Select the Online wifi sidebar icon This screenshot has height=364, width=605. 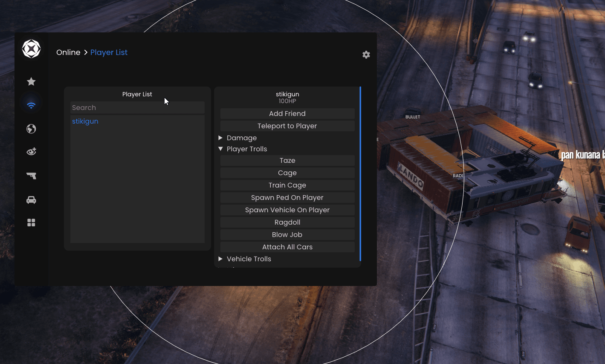tap(31, 105)
